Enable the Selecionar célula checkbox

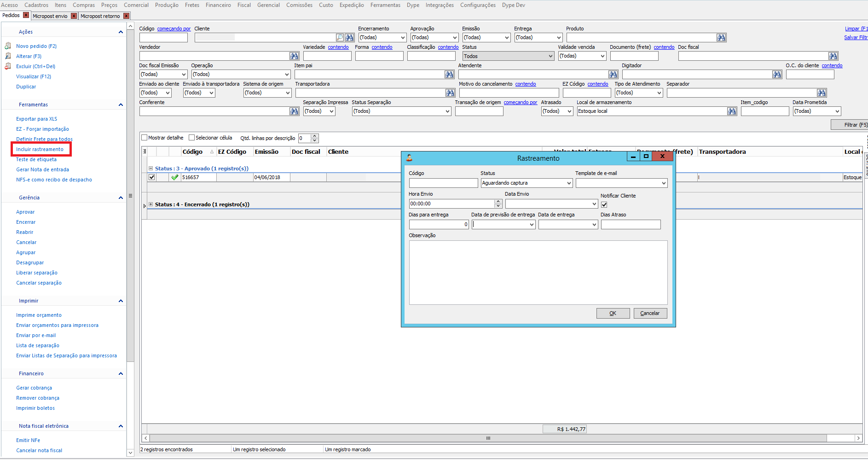point(192,138)
